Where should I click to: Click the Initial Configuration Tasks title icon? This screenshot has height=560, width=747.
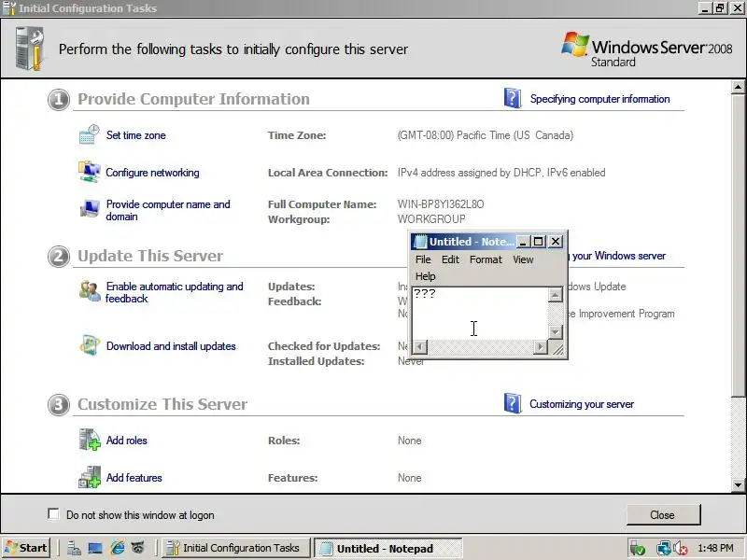(x=9, y=8)
